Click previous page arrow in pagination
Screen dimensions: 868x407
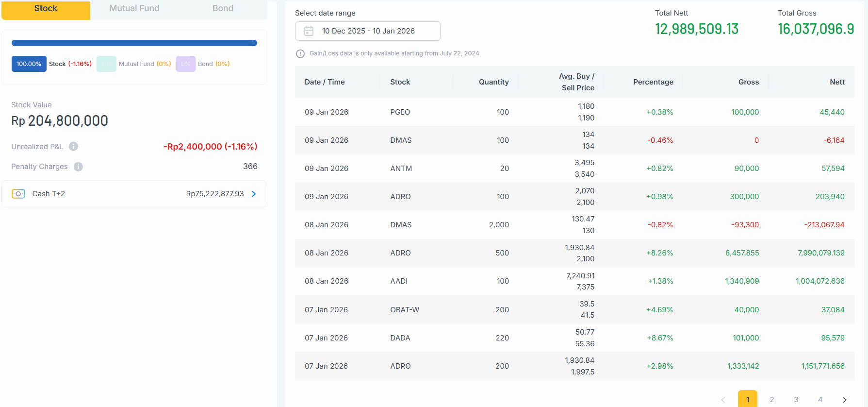pos(723,400)
